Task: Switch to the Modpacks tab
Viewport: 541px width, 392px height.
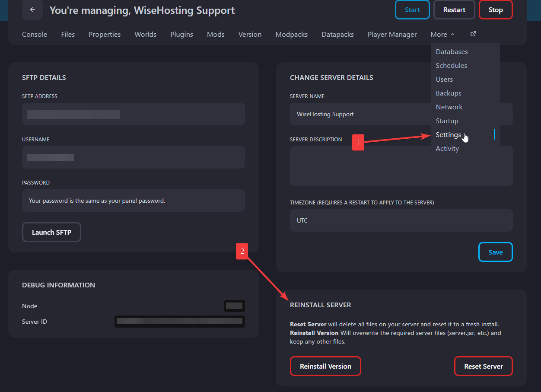Action: 291,34
